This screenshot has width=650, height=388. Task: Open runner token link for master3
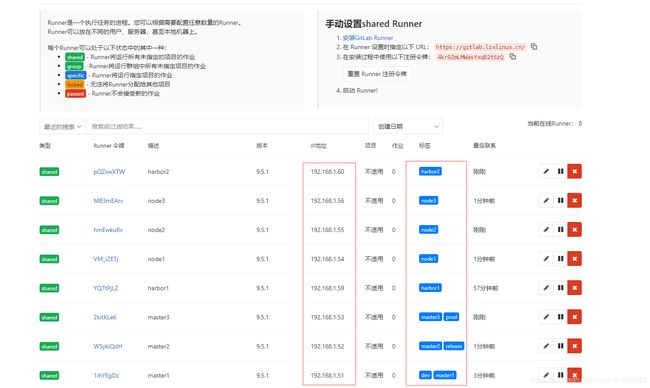[105, 317]
